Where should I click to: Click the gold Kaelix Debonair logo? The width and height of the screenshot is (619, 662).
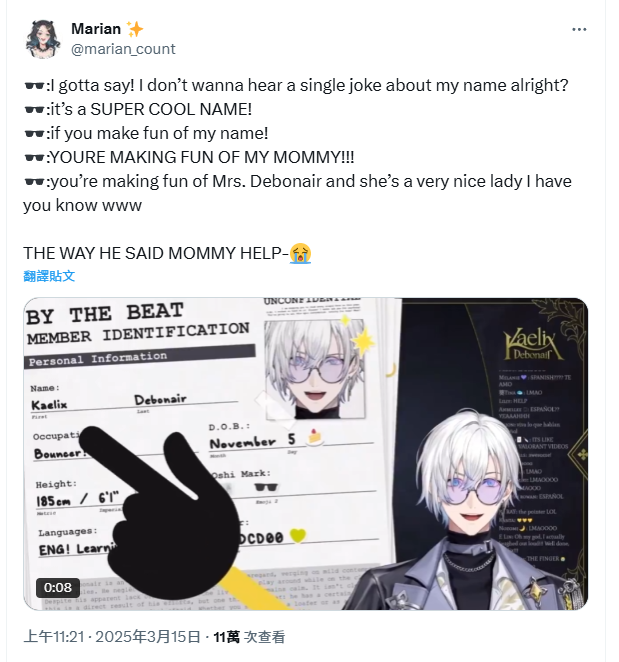tap(533, 345)
